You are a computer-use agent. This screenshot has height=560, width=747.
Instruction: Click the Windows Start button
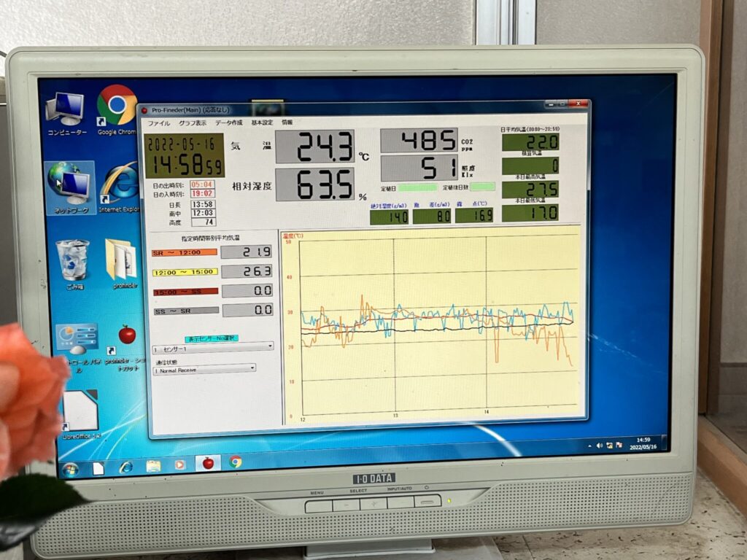[x=71, y=468]
